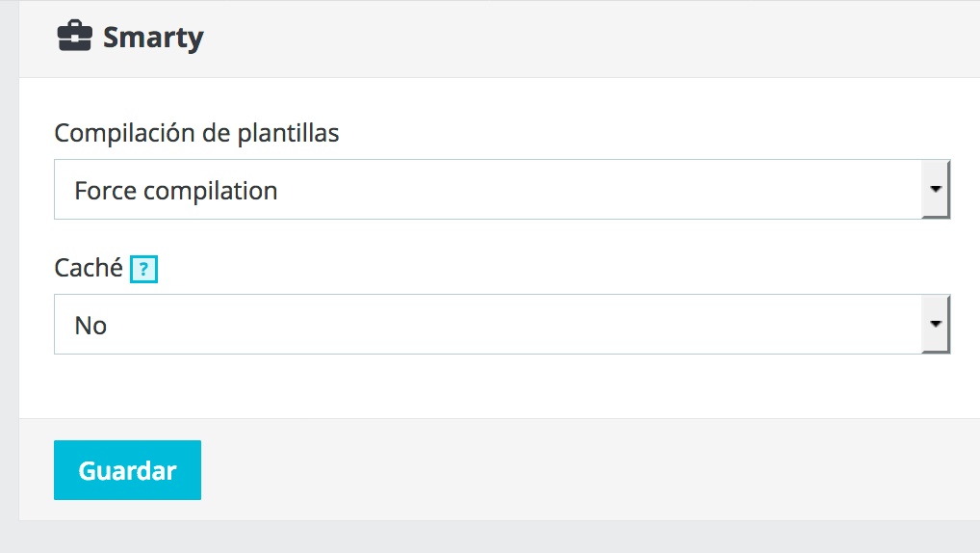This screenshot has height=553, width=980.
Task: Click the Caché field label
Action: [x=89, y=268]
